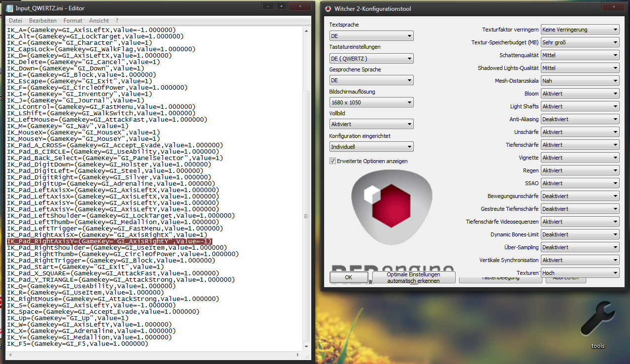The height and width of the screenshot is (364, 630).
Task: Open the Shadowed Lights-Qualität dropdown
Action: (580, 68)
